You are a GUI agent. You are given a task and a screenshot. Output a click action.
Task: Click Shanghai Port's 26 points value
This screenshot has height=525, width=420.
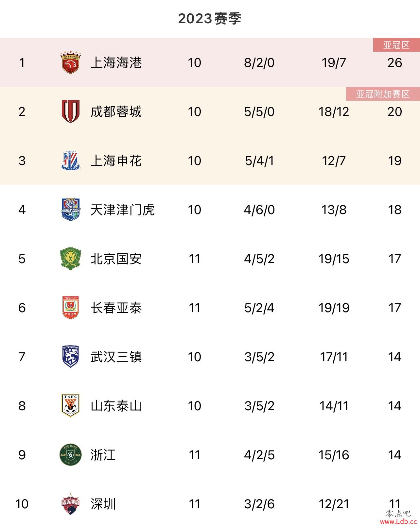click(x=394, y=62)
